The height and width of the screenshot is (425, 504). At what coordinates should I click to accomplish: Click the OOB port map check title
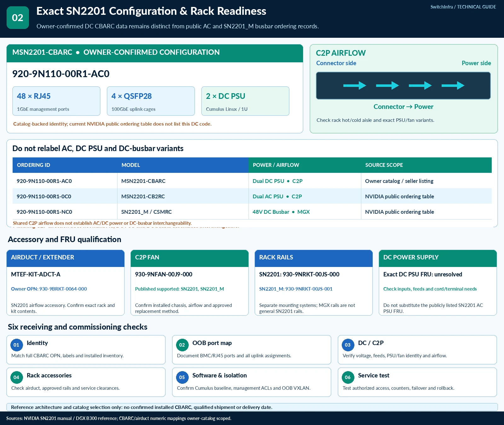pyautogui.click(x=212, y=343)
